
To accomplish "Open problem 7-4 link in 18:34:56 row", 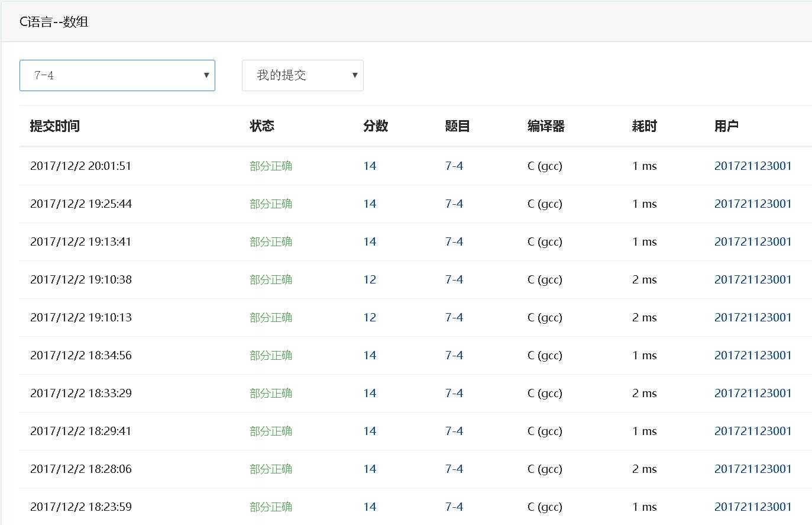I will pyautogui.click(x=454, y=355).
